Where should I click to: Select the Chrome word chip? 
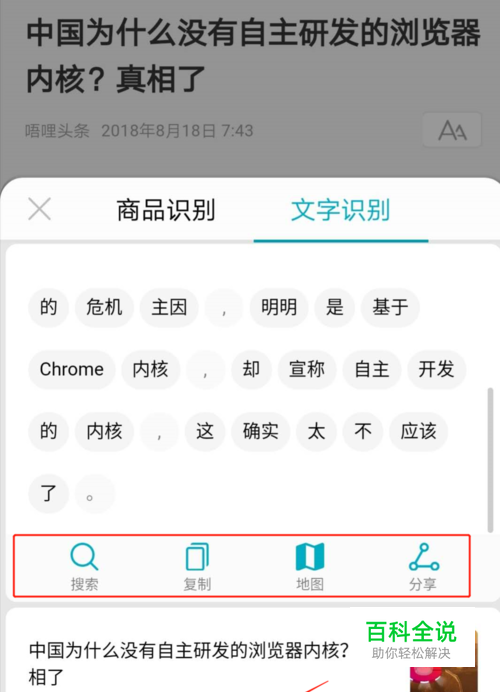pyautogui.click(x=72, y=369)
